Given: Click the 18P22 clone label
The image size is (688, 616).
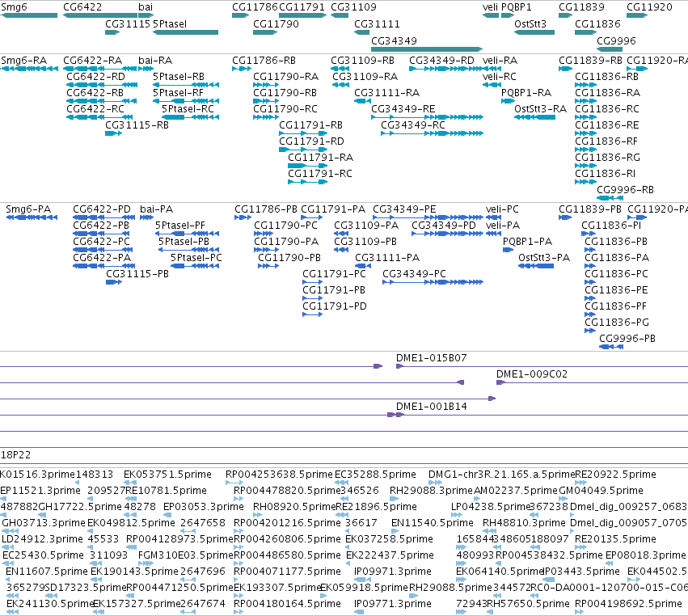Looking at the screenshot, I should click(16, 455).
